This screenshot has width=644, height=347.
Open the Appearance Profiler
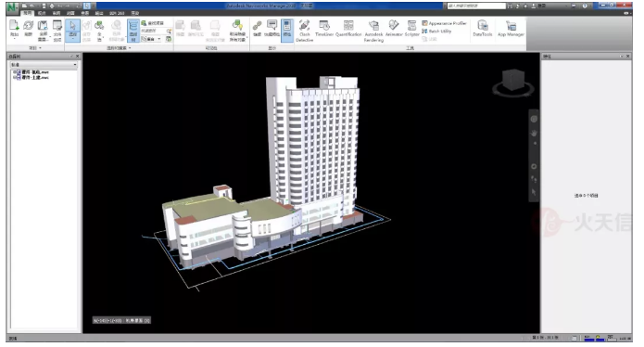[x=444, y=23]
